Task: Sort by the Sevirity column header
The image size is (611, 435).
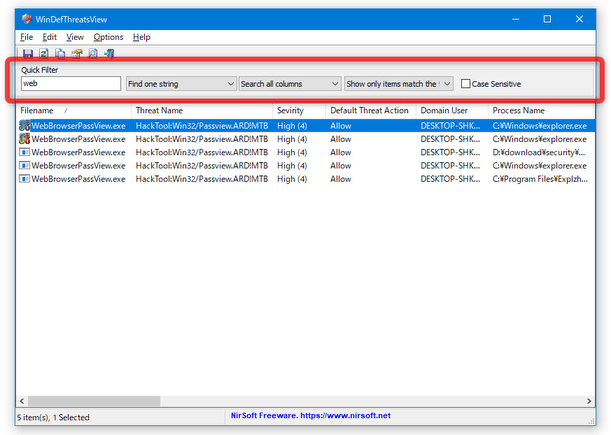Action: (299, 111)
